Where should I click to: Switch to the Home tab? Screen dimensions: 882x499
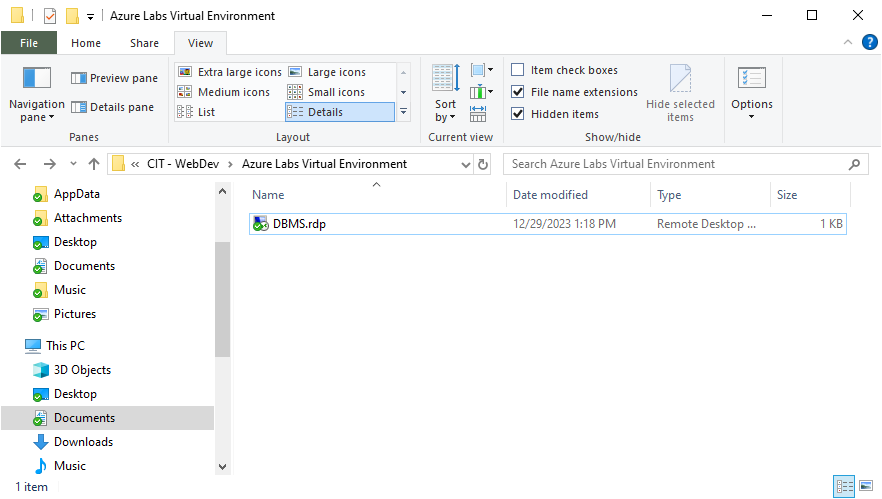86,43
